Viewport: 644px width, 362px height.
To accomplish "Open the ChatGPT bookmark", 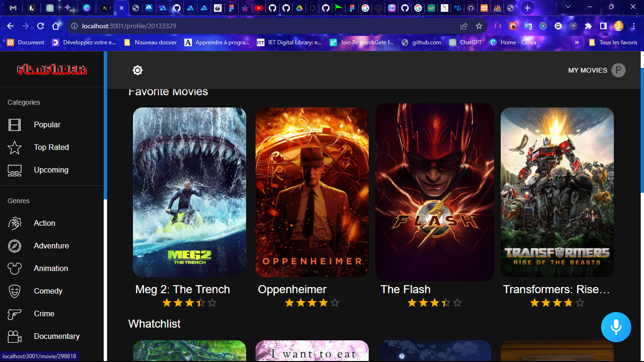I will (465, 42).
